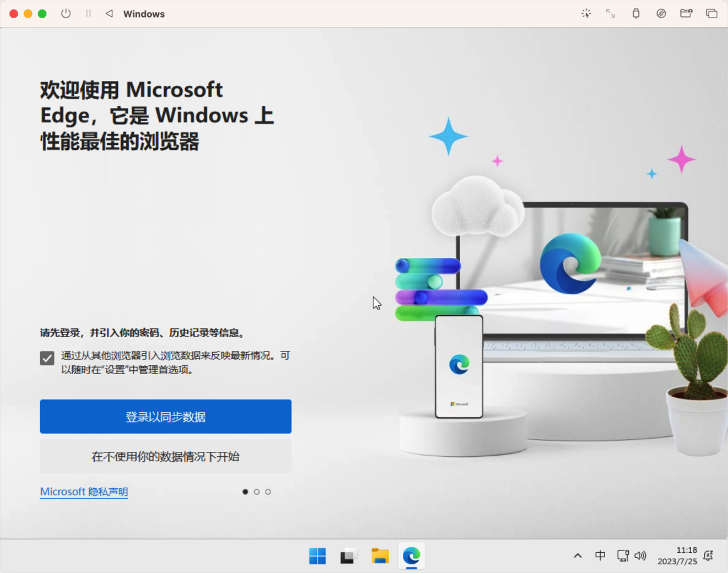Open the Microsoft 隐私声明 link

pos(84,491)
